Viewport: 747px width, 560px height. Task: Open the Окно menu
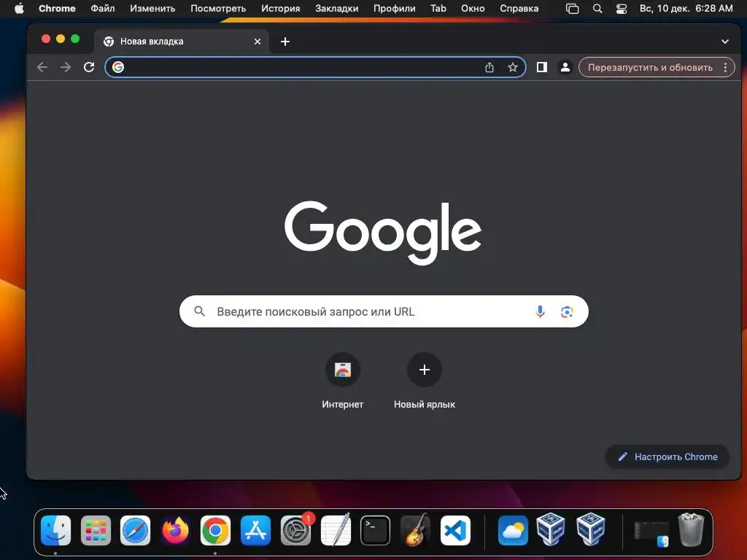pyautogui.click(x=473, y=9)
